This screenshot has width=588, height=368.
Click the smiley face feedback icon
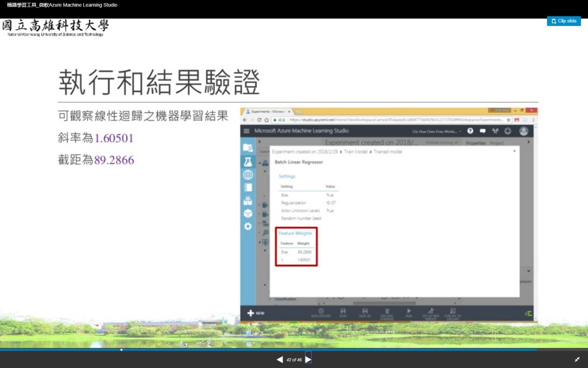(508, 131)
